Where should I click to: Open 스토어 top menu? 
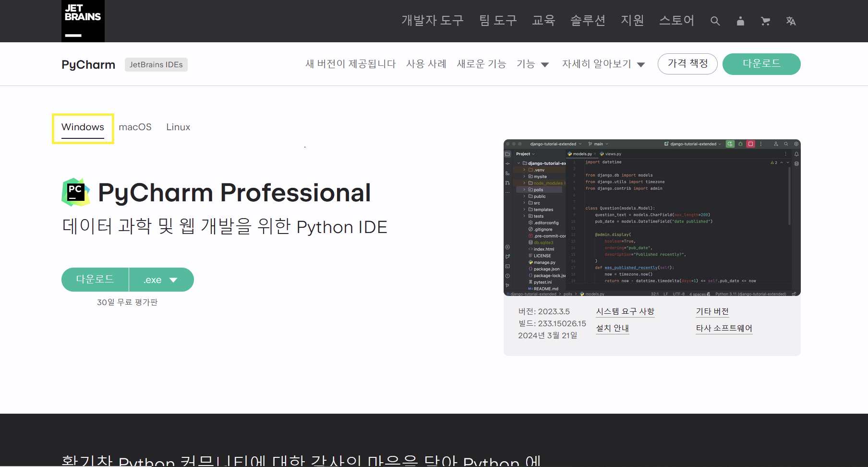click(x=676, y=20)
